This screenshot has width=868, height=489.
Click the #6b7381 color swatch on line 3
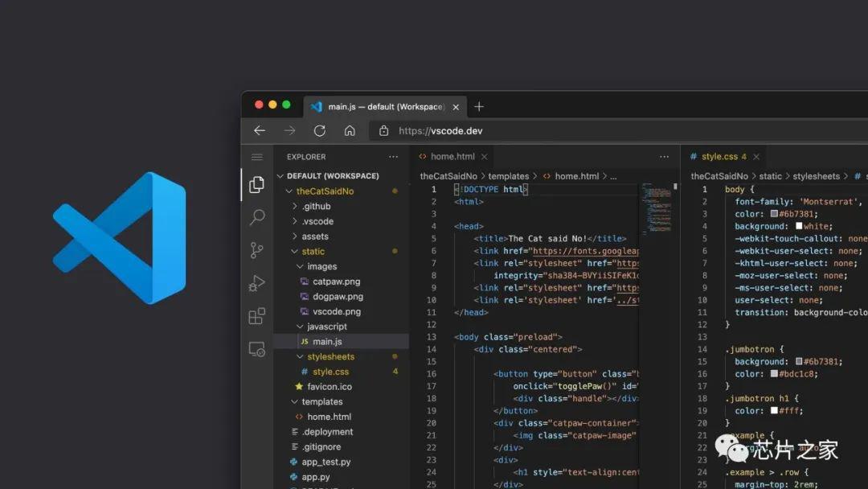774,214
